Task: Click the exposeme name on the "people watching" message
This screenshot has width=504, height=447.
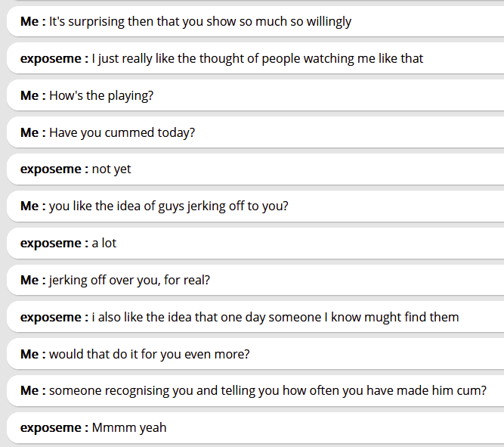Action: [54, 58]
